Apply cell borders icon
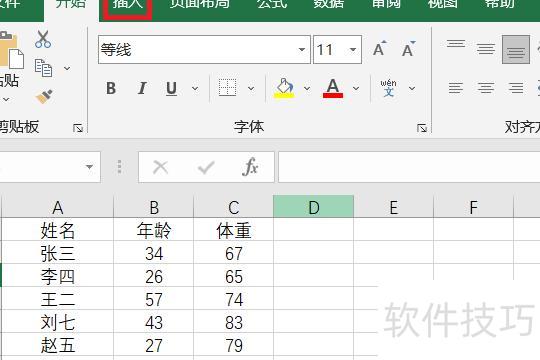The height and width of the screenshot is (360, 540). 228,88
